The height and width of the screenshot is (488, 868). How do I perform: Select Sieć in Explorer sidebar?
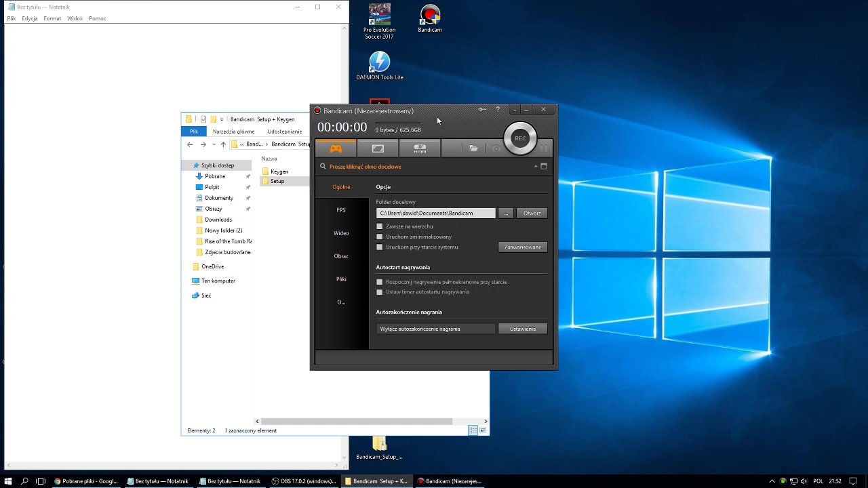click(x=206, y=296)
